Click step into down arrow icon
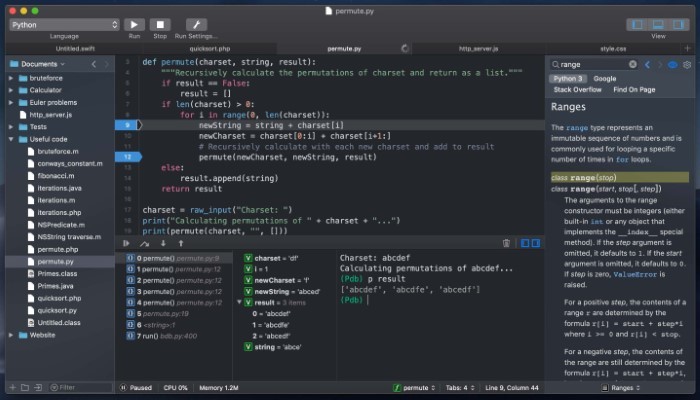 click(x=163, y=243)
